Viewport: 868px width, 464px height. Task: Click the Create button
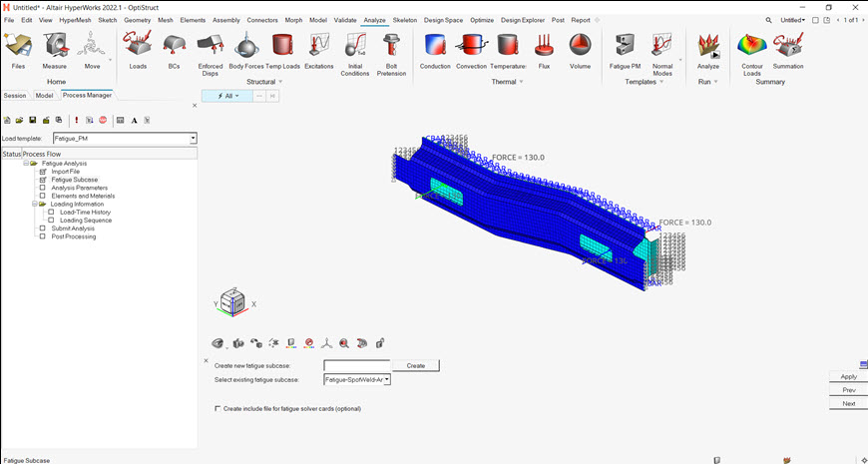click(x=415, y=366)
